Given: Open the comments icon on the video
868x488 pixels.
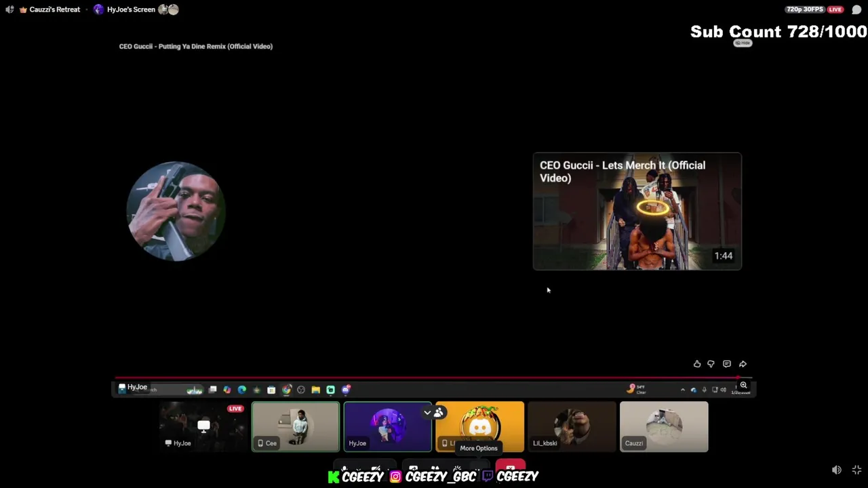Looking at the screenshot, I should point(727,364).
